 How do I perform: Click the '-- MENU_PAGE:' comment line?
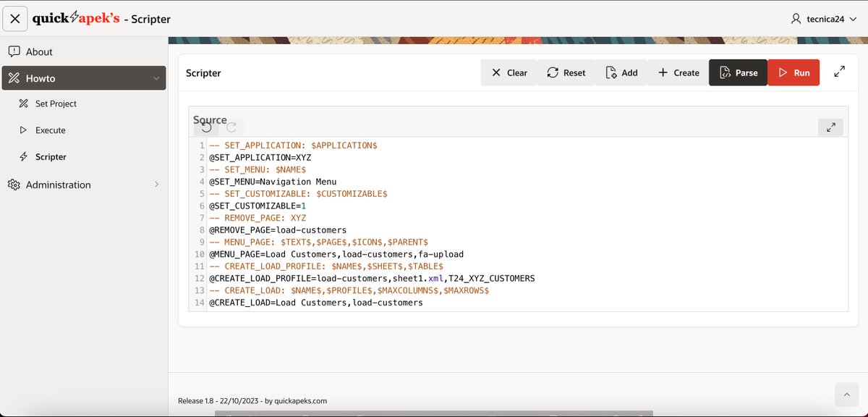[318, 243]
